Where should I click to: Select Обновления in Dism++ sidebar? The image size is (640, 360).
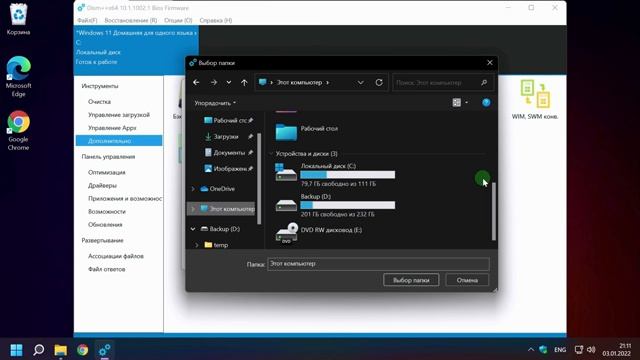pos(105,224)
